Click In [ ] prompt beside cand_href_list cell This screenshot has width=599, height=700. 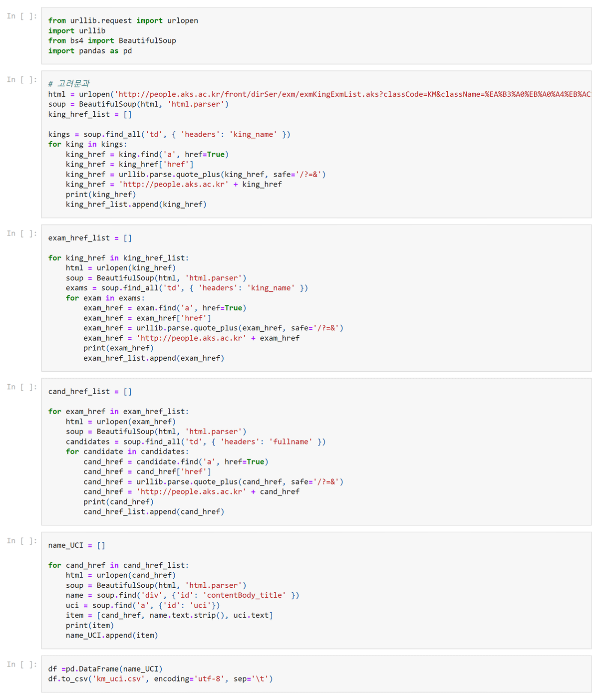point(21,387)
